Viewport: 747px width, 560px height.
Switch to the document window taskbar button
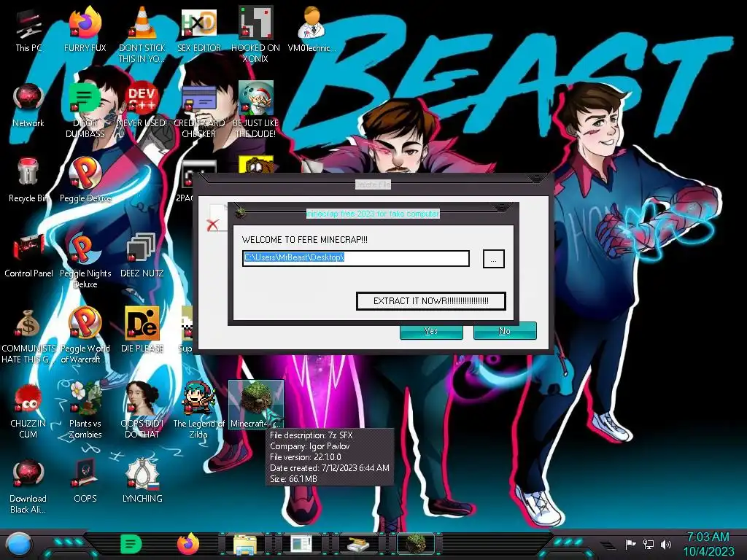301,544
